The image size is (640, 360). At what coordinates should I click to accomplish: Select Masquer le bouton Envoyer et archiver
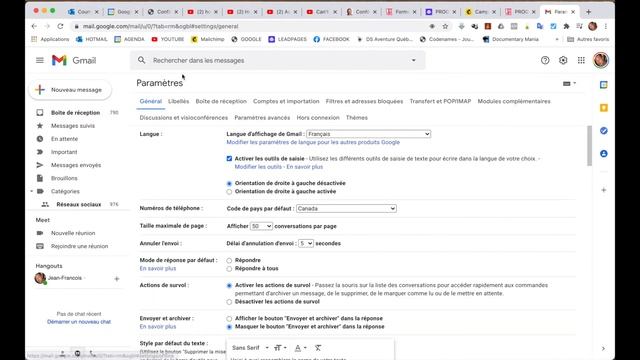click(229, 327)
